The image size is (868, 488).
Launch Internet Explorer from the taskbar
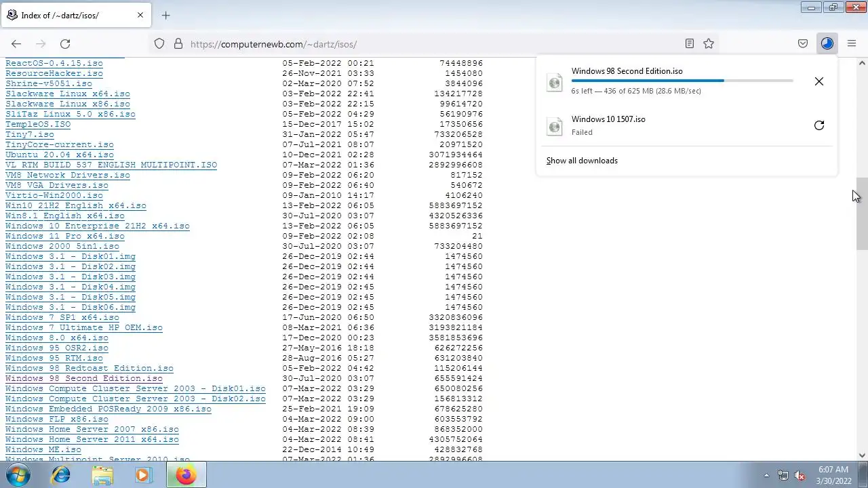tap(61, 475)
